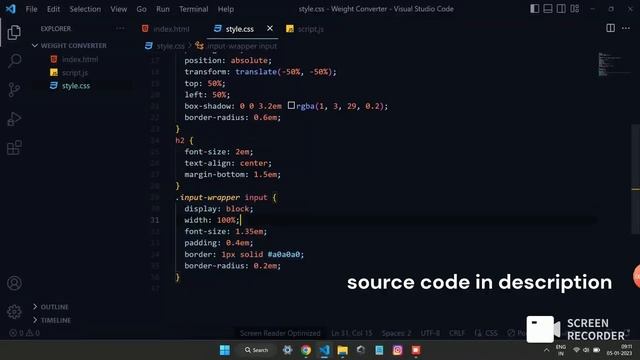Image resolution: width=640 pixels, height=360 pixels.
Task: Close the style.css tab
Action: click(x=270, y=28)
